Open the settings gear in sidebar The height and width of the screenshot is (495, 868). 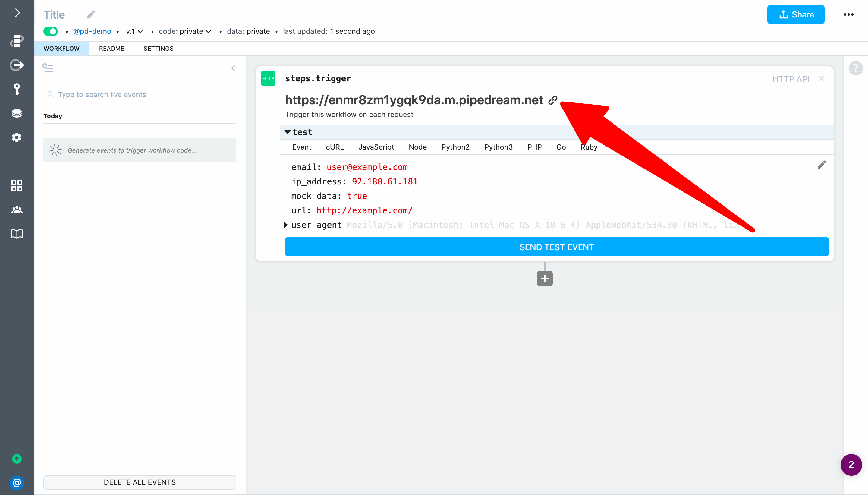[17, 138]
